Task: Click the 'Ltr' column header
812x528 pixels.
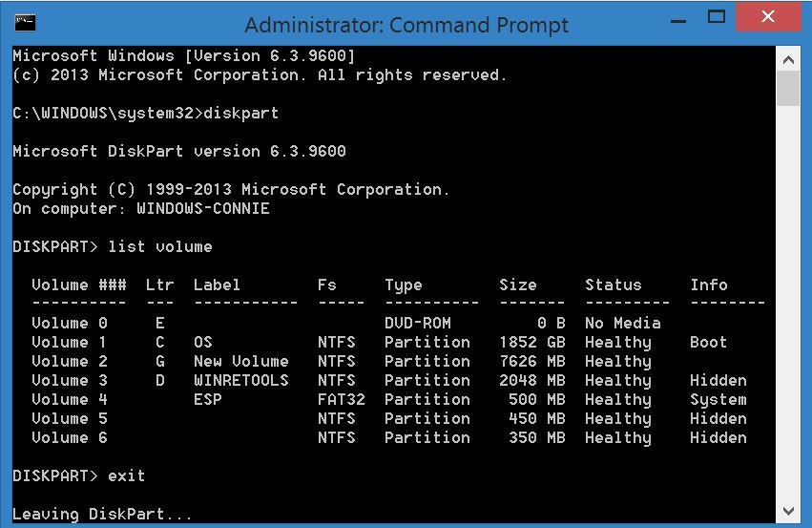Action: (159, 285)
